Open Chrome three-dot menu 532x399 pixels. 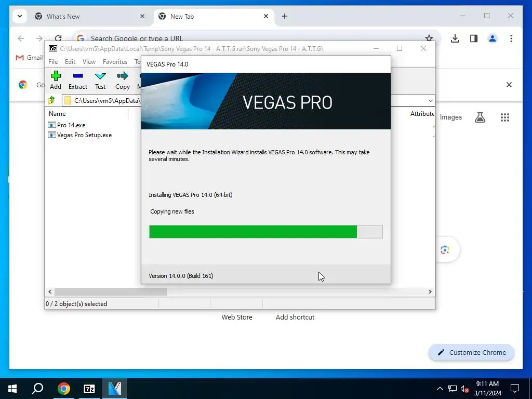click(x=511, y=38)
